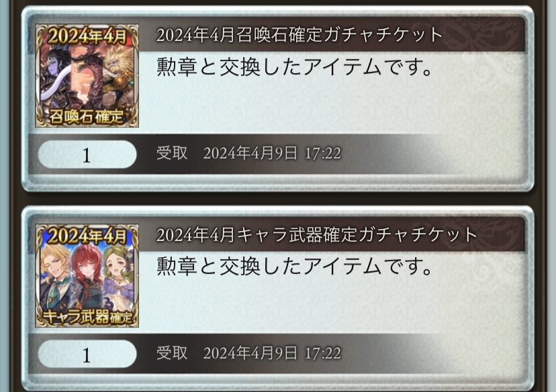Viewport: 556px width, 392px height.
Task: Select the 2024年4月召喚石確定ガチャチケット title
Action: click(299, 35)
